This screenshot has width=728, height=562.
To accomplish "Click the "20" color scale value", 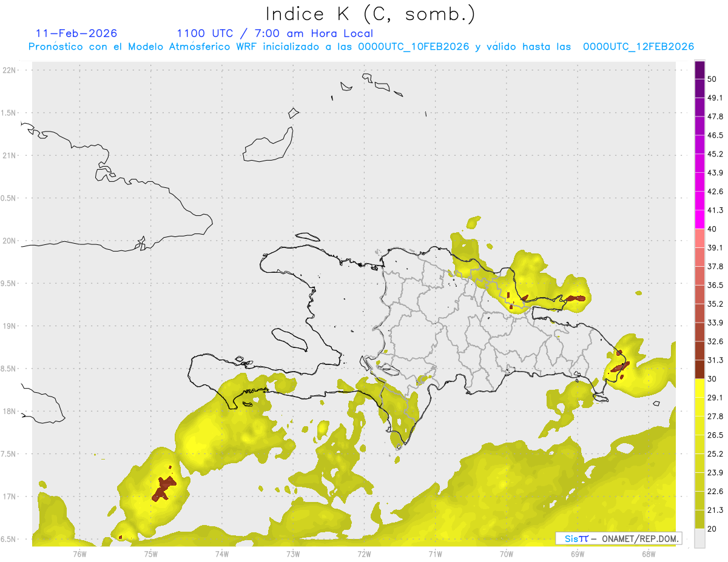I will (712, 529).
